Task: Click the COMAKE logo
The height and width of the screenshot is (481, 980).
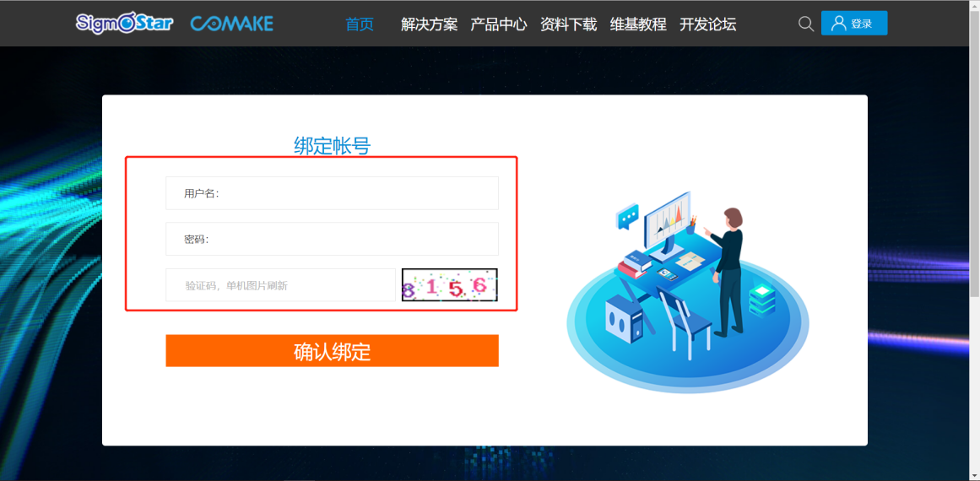Action: point(232,24)
